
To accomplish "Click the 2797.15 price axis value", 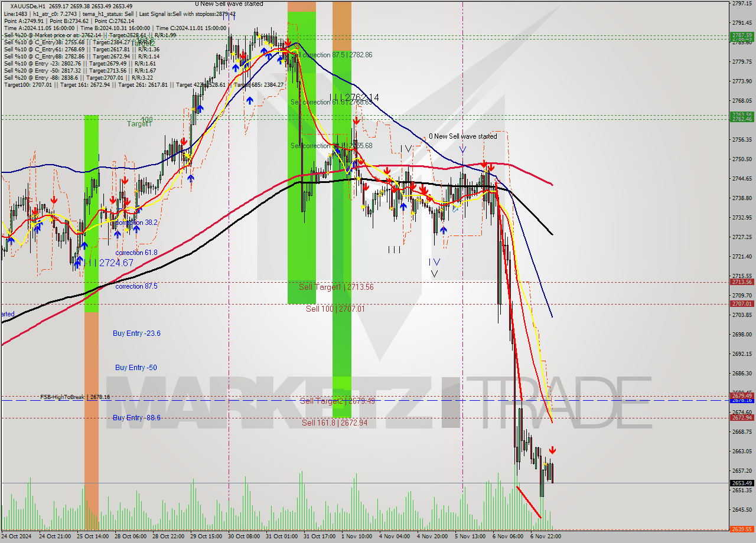I will [742, 4].
